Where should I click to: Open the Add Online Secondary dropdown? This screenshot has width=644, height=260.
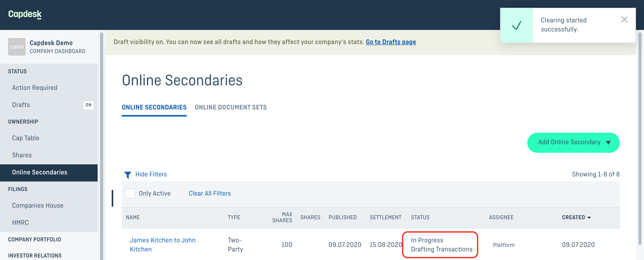coord(573,142)
